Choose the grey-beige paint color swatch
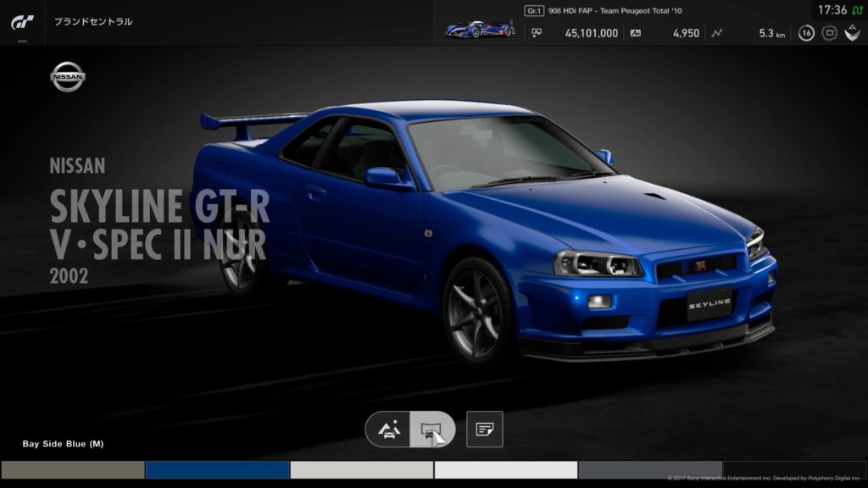 click(x=73, y=469)
